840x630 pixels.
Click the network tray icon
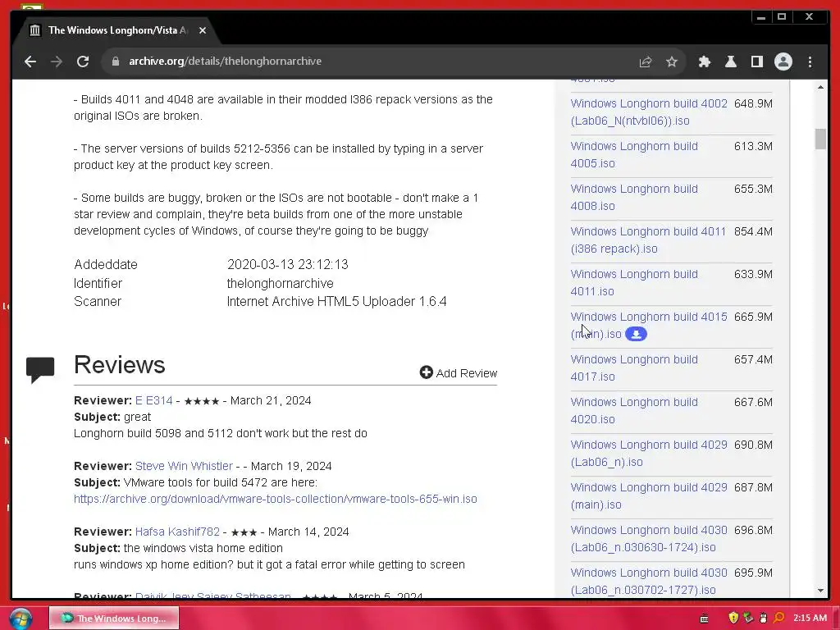click(748, 618)
